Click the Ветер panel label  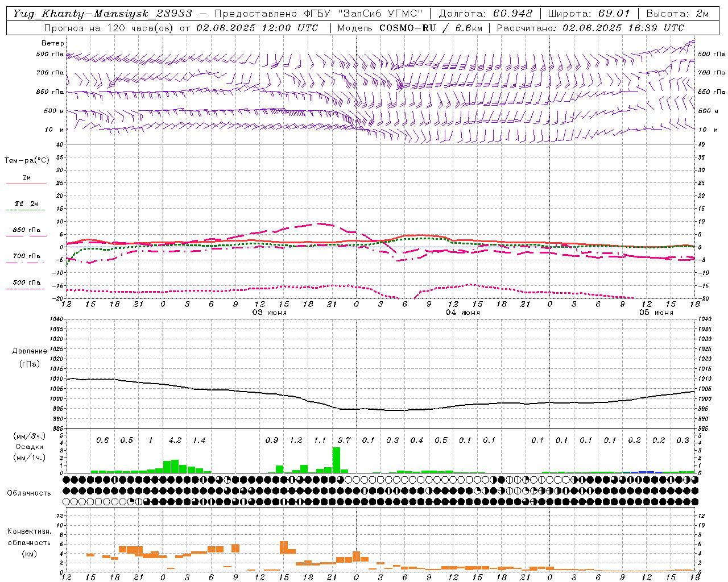(53, 43)
